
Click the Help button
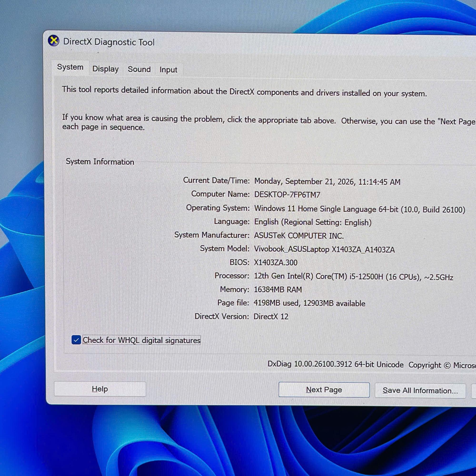100,389
